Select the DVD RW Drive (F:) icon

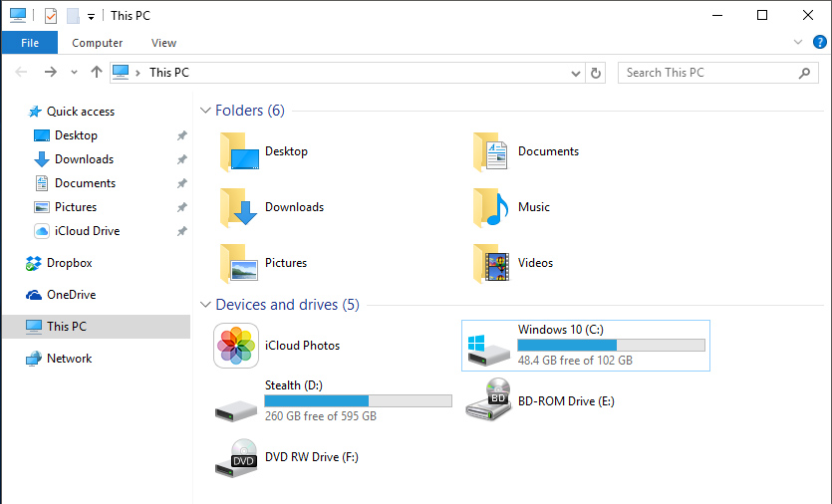tap(237, 458)
